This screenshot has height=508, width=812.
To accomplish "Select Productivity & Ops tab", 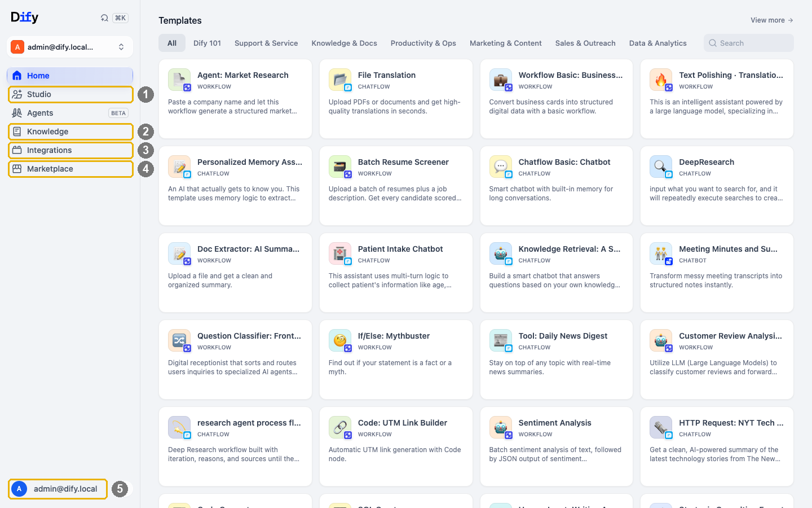I will point(423,43).
